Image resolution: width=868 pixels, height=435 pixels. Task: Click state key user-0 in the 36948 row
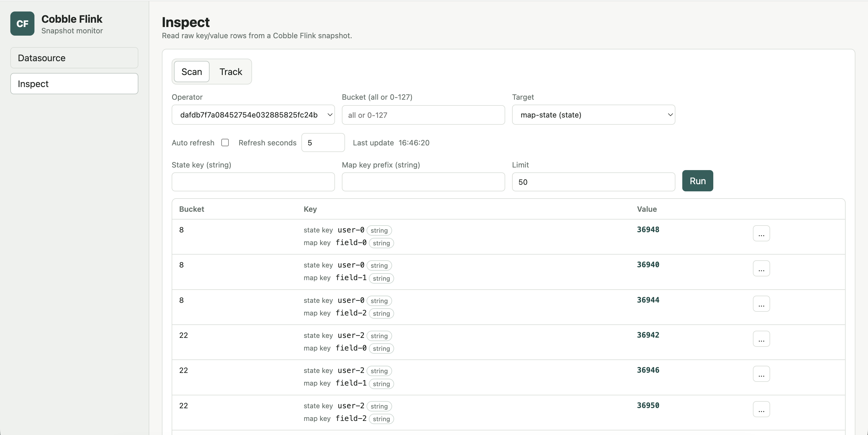click(x=351, y=230)
